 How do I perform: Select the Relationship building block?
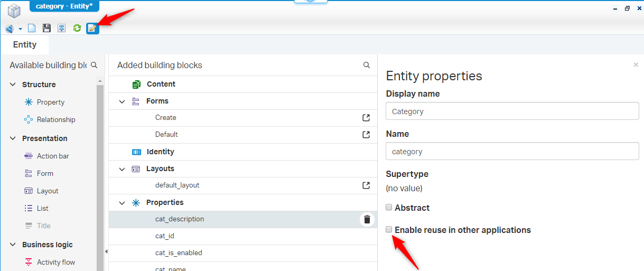click(x=55, y=119)
